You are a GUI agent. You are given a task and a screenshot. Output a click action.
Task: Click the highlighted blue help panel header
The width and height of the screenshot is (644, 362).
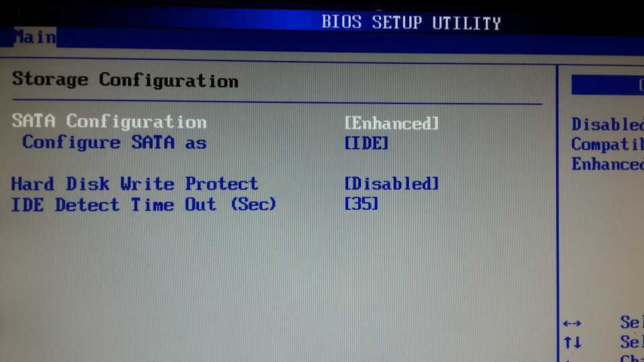tap(608, 84)
